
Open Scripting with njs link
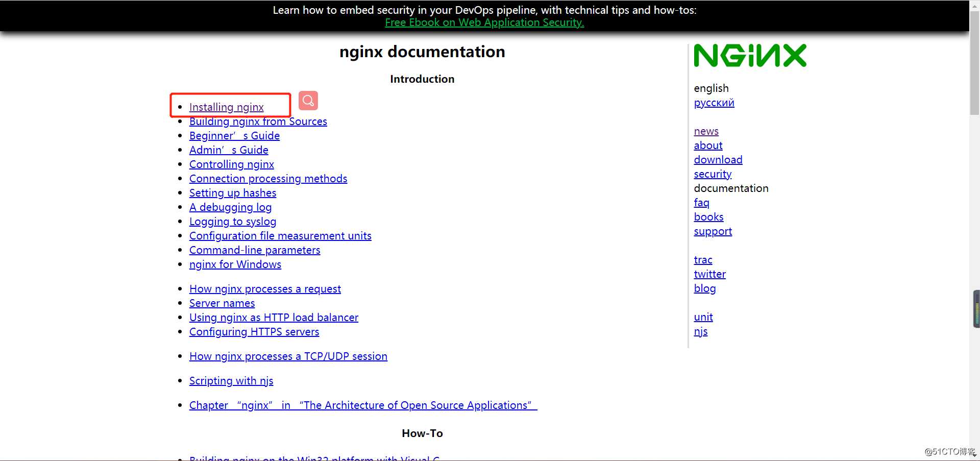(x=231, y=381)
